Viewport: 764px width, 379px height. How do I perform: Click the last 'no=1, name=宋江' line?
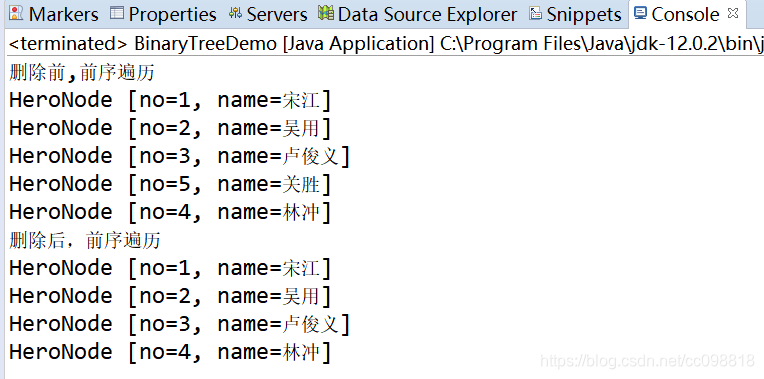(x=170, y=268)
